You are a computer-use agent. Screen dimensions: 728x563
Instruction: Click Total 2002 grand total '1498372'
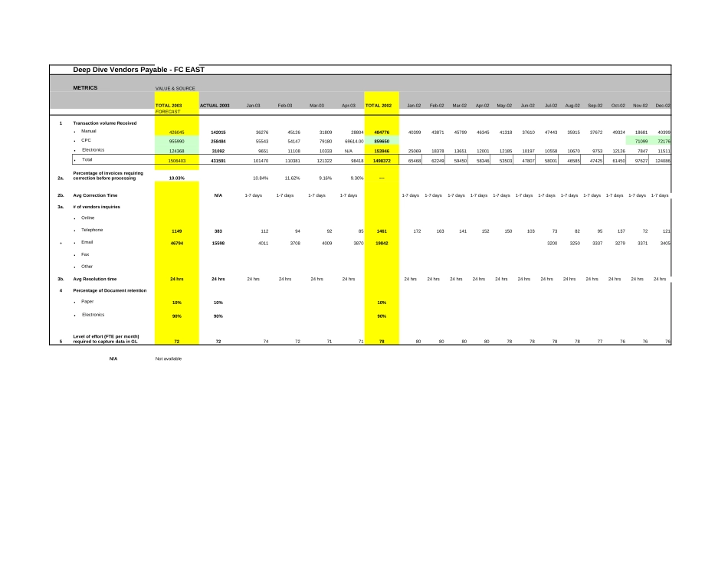coord(382,161)
